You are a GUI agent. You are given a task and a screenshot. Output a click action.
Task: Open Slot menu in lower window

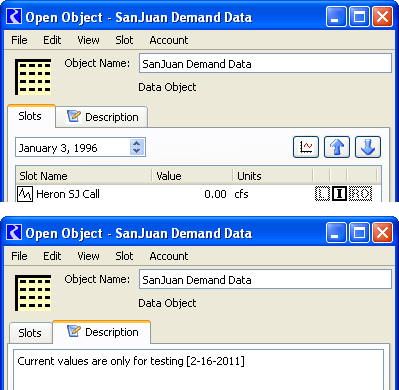pos(124,256)
